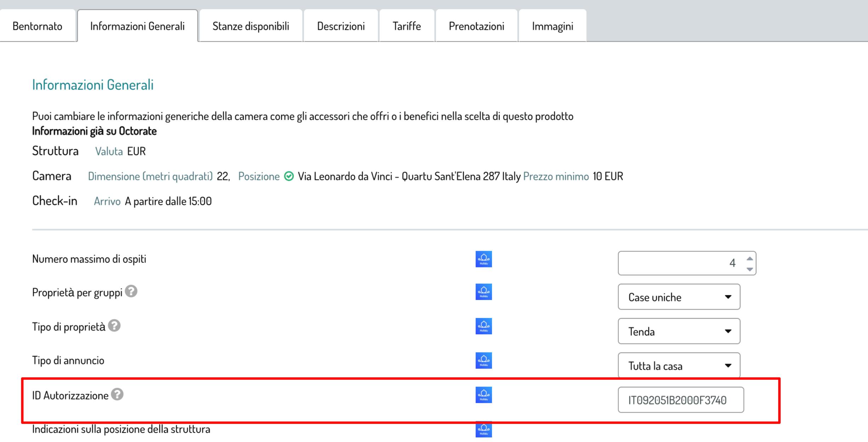Click green verified check beside Posizione

289,176
